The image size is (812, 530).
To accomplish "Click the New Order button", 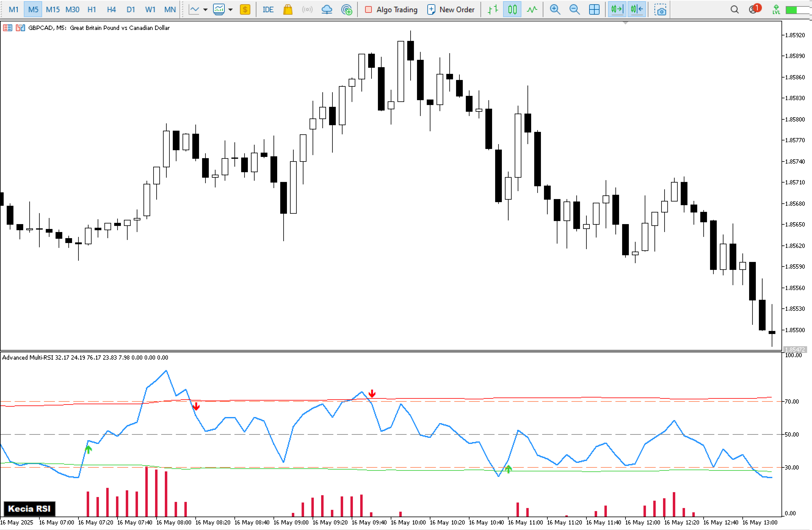I will pyautogui.click(x=451, y=9).
